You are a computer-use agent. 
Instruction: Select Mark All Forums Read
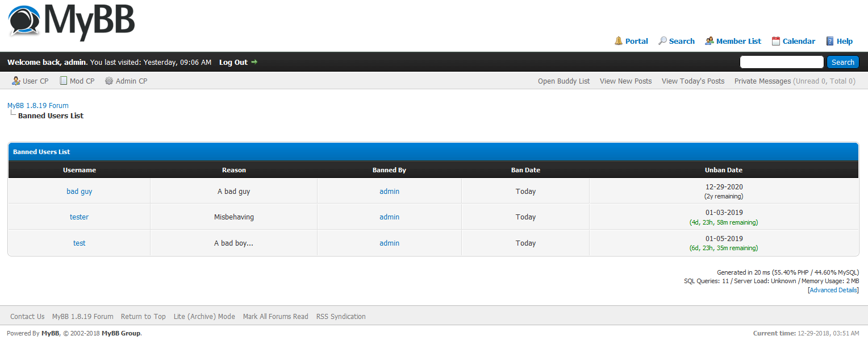(x=276, y=316)
